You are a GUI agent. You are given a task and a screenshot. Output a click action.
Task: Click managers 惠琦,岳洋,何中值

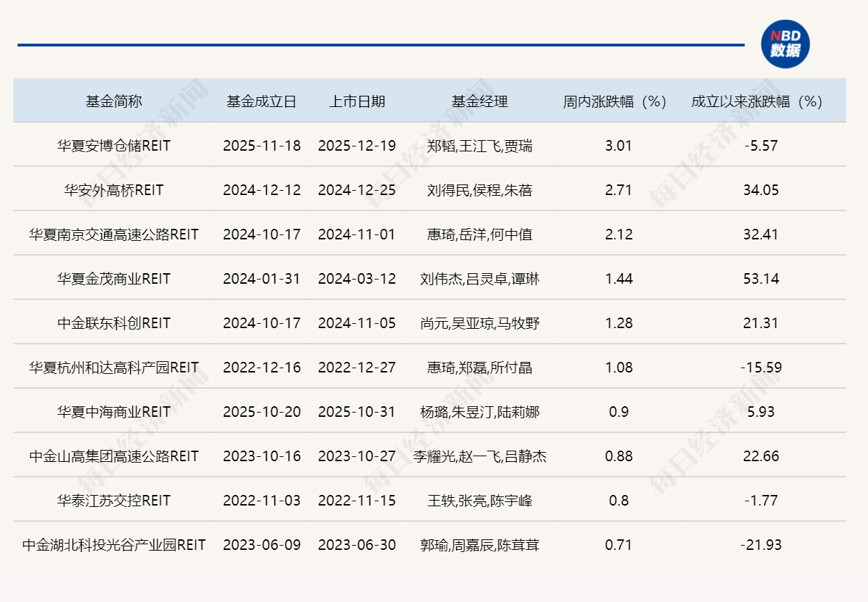tap(479, 234)
